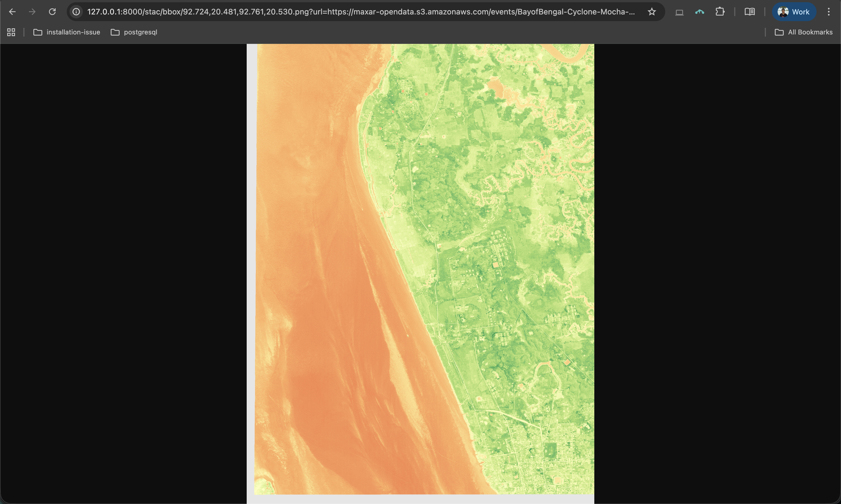Open the apps grid shortcut
841x504 pixels.
point(11,32)
